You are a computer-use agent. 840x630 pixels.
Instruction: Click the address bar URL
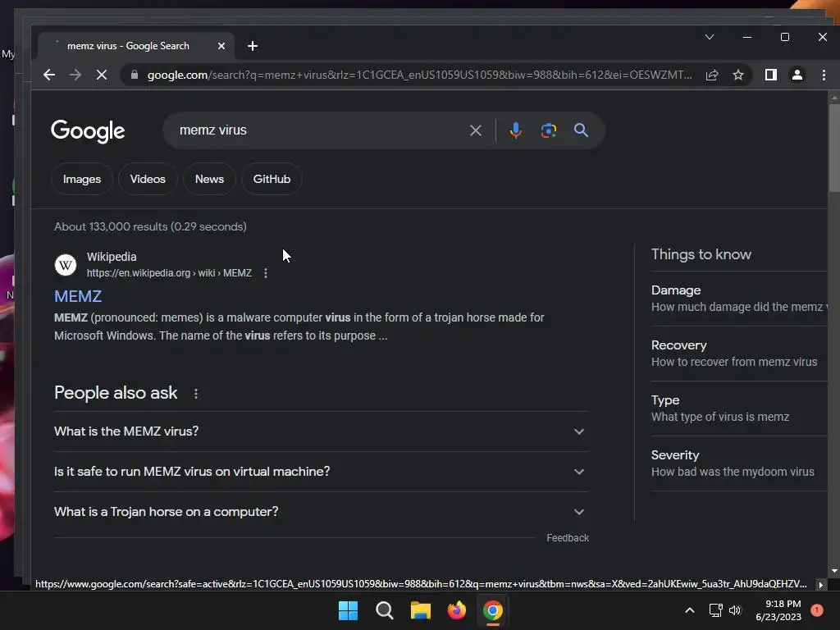coord(419,75)
